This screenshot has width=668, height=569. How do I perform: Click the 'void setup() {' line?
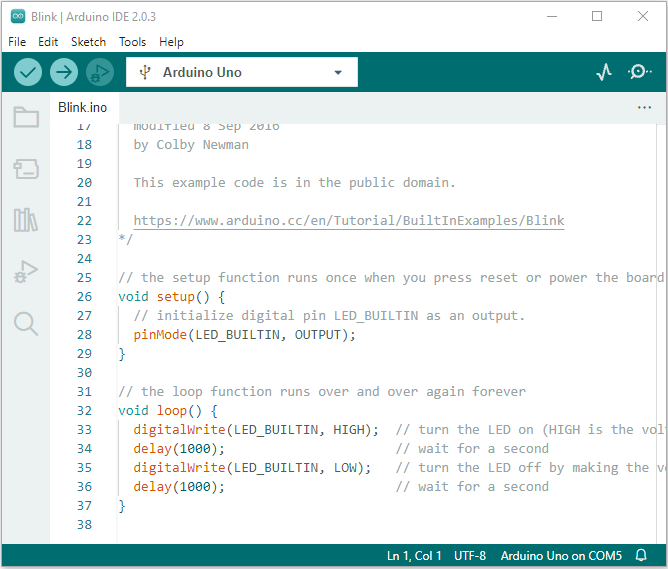coord(172,296)
